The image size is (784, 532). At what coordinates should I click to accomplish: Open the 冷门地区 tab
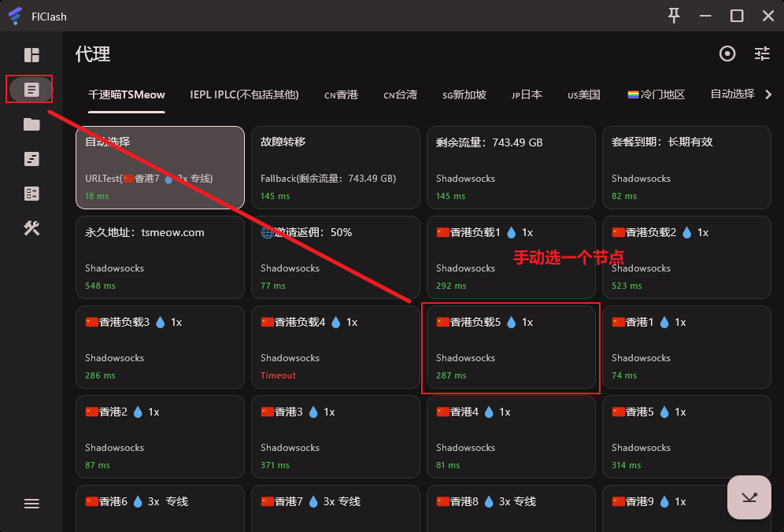click(656, 94)
